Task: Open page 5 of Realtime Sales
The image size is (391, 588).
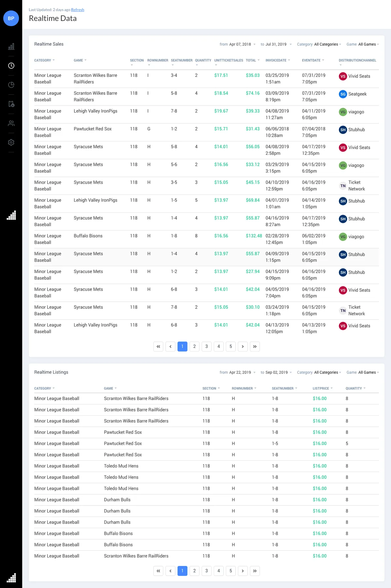Action: tap(231, 347)
